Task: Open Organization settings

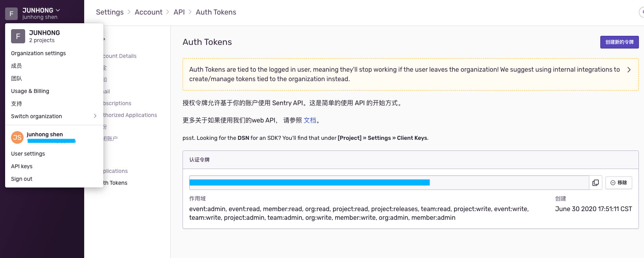Action: click(39, 53)
